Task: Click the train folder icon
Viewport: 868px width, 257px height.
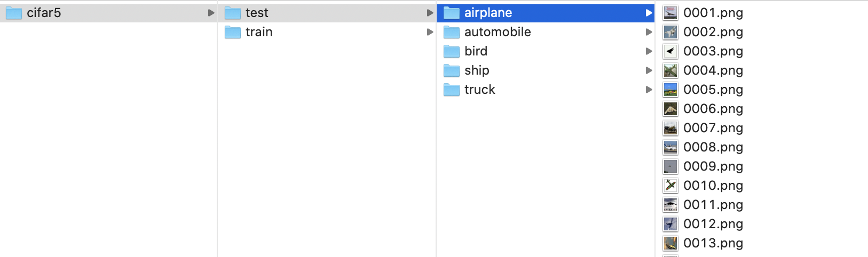Action: click(233, 32)
